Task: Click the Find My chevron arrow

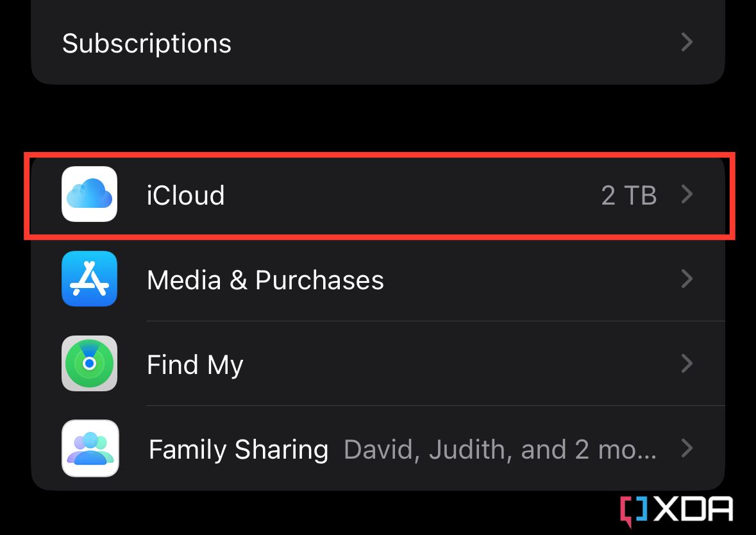Action: tap(687, 364)
